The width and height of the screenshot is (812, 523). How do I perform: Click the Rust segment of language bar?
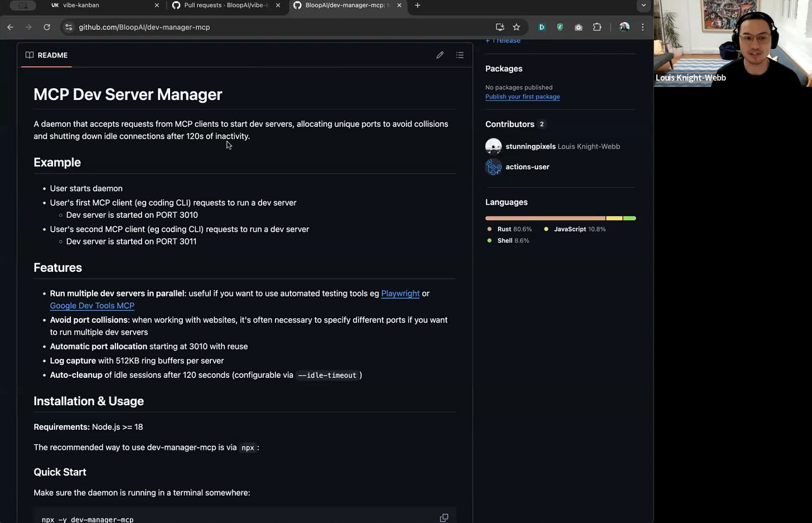click(x=545, y=218)
